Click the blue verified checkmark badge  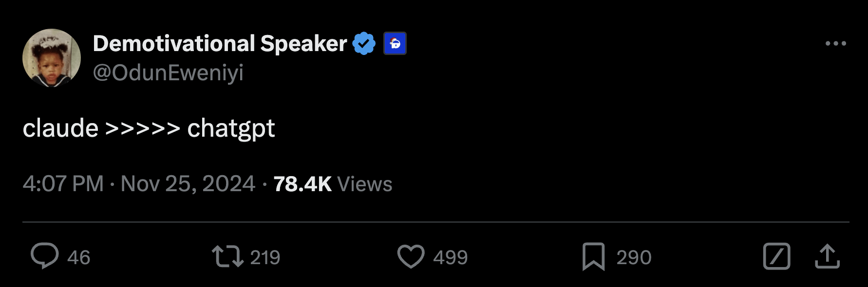(x=364, y=44)
